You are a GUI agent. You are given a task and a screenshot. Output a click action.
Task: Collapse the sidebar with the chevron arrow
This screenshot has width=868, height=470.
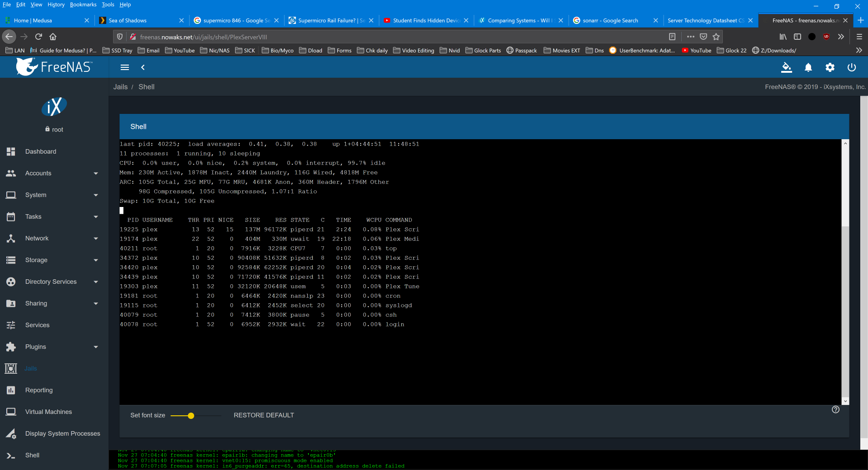coord(143,67)
